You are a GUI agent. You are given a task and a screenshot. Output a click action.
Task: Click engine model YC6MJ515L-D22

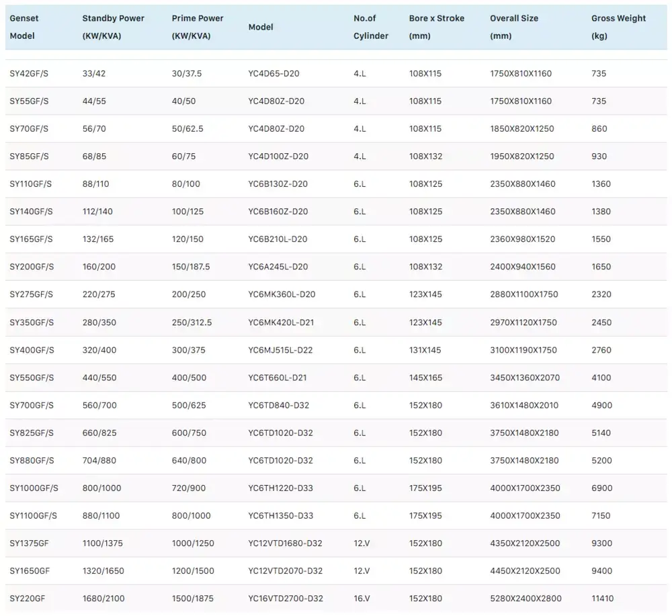tap(280, 350)
